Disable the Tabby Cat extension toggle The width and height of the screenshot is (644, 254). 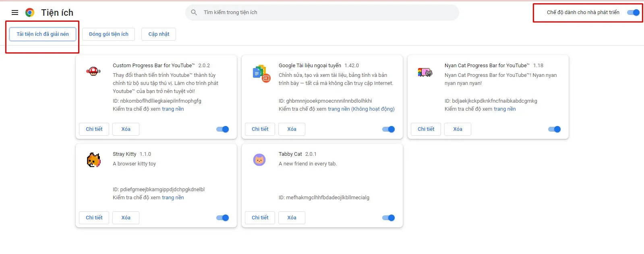click(388, 218)
